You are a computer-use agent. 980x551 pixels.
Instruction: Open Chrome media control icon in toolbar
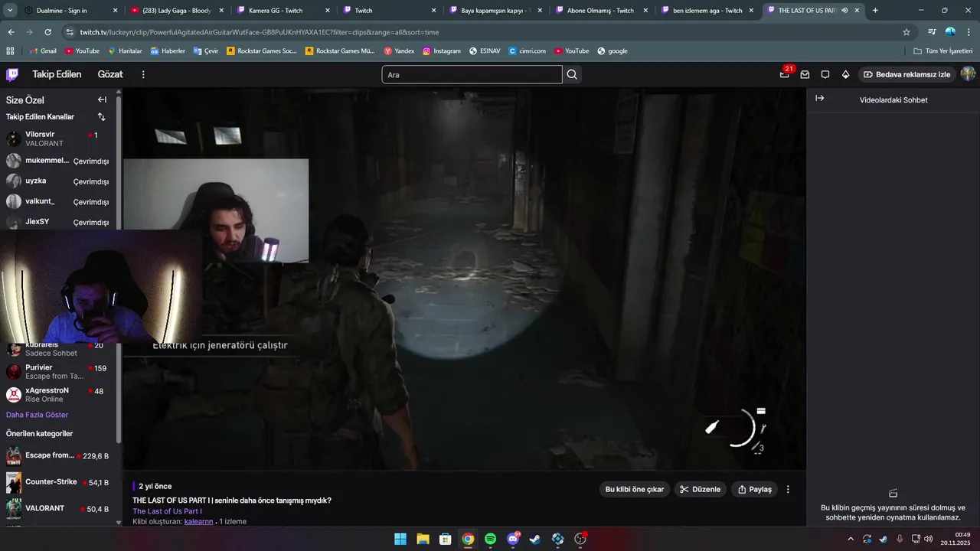coord(932,32)
